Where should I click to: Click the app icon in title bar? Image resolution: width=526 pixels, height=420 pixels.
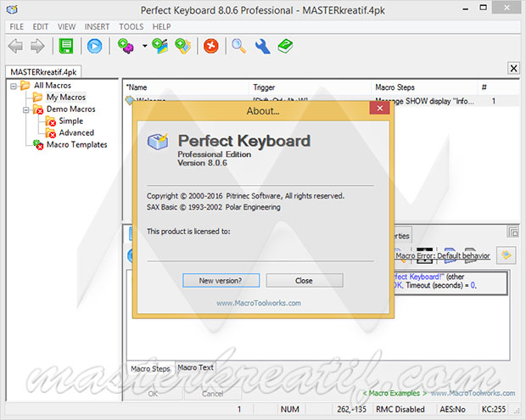pos(13,9)
